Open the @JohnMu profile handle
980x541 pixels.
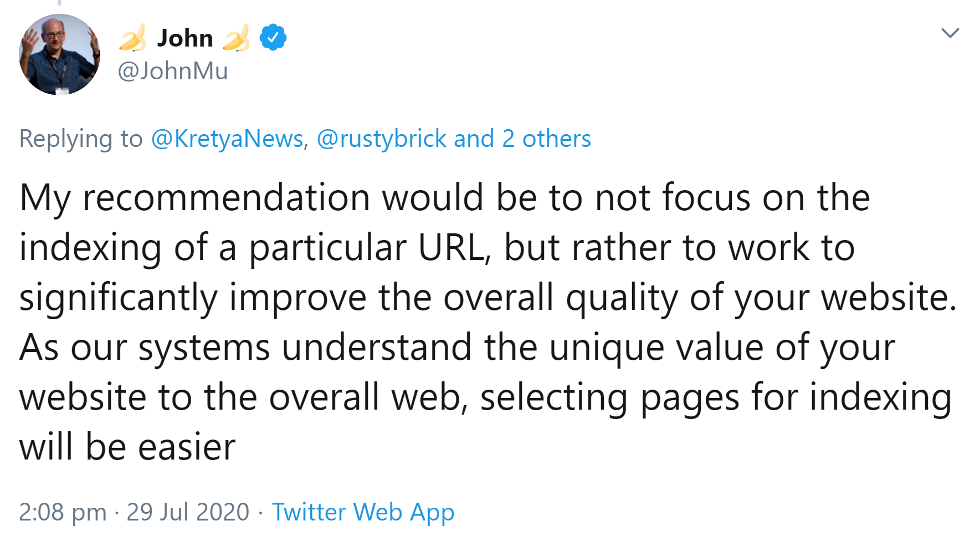[174, 72]
